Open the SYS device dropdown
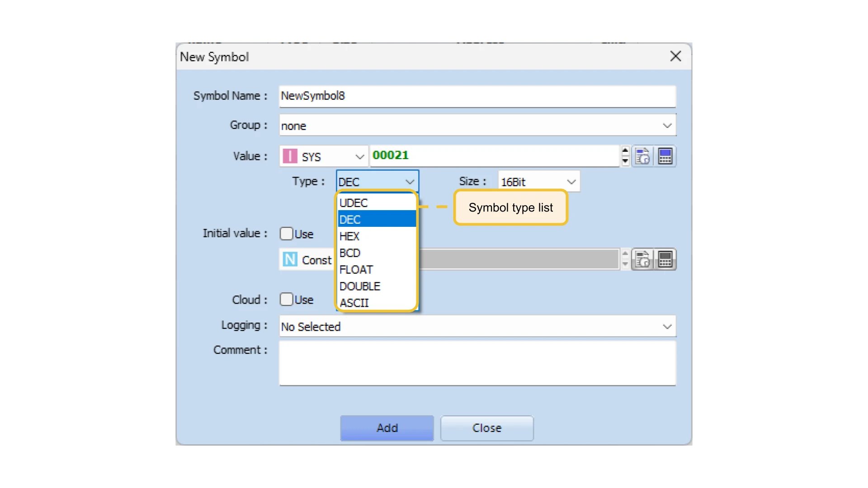The height and width of the screenshot is (488, 868). (x=360, y=157)
